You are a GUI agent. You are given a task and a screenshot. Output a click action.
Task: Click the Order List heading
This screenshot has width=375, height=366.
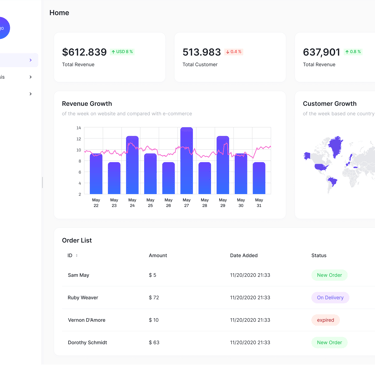[x=77, y=240]
